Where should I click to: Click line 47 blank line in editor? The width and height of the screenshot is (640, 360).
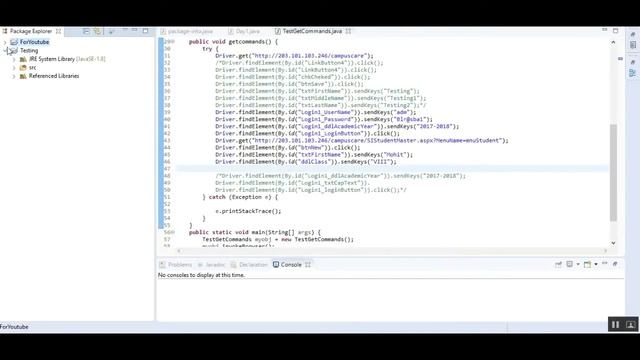click(x=392, y=169)
